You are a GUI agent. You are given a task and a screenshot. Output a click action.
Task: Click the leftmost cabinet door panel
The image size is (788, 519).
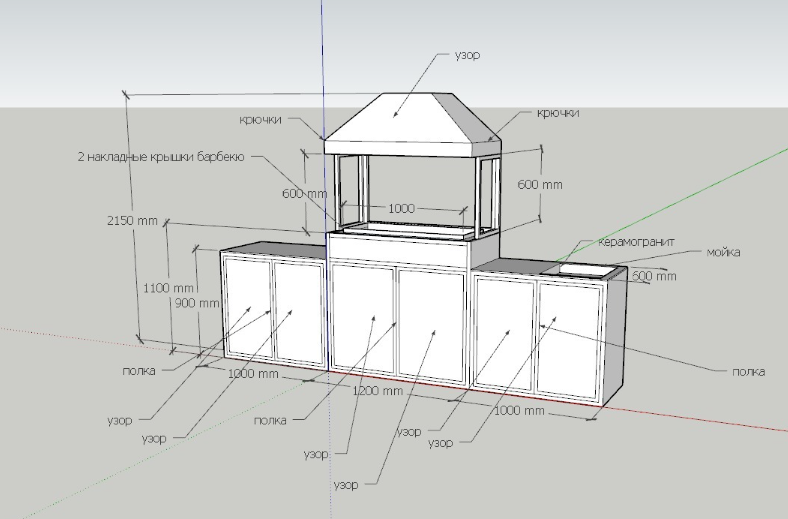pos(248,308)
